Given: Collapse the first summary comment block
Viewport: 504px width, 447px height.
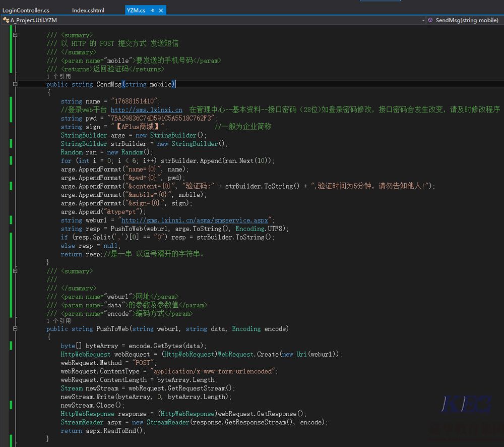Looking at the screenshot, I should tap(15, 35).
